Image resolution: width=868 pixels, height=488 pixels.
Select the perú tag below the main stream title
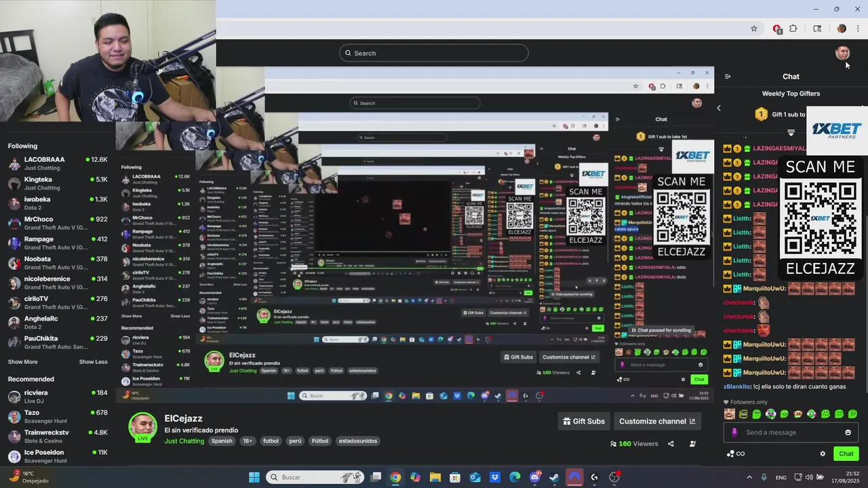pos(295,441)
